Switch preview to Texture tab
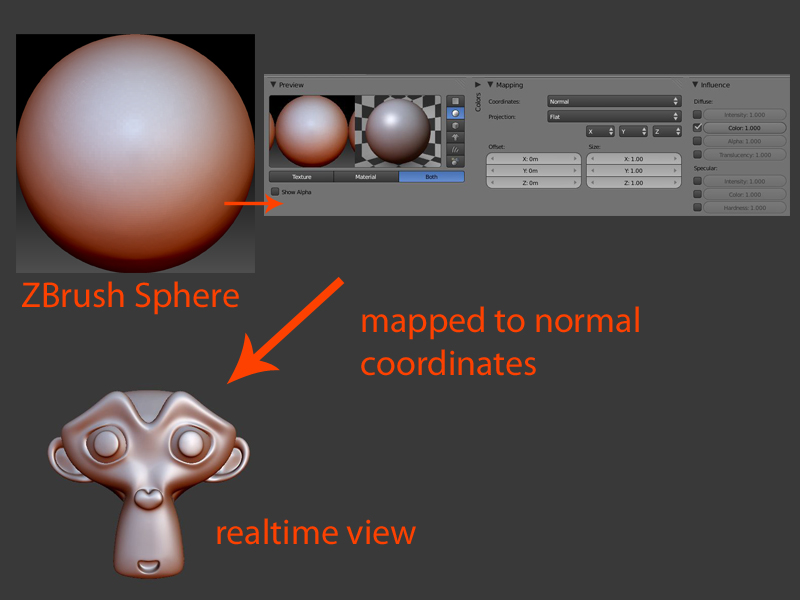 click(x=302, y=177)
